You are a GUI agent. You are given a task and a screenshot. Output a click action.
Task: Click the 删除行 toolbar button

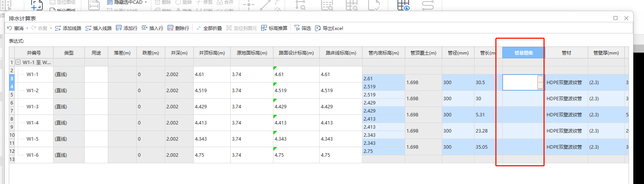178,28
